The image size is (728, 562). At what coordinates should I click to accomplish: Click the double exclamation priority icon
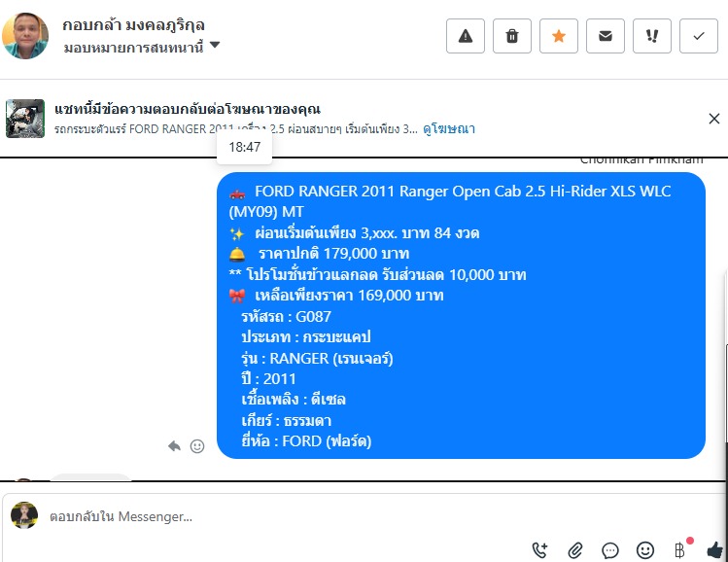pos(652,36)
